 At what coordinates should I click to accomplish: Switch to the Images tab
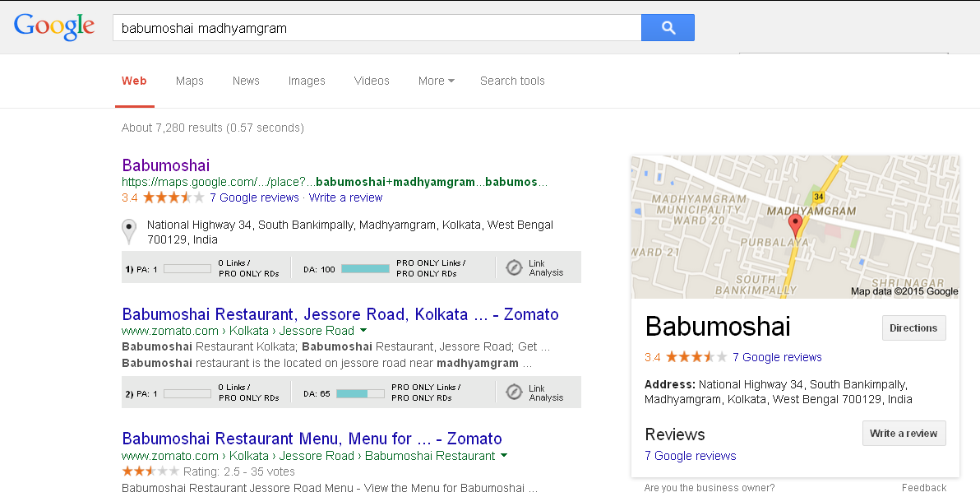[x=307, y=81]
